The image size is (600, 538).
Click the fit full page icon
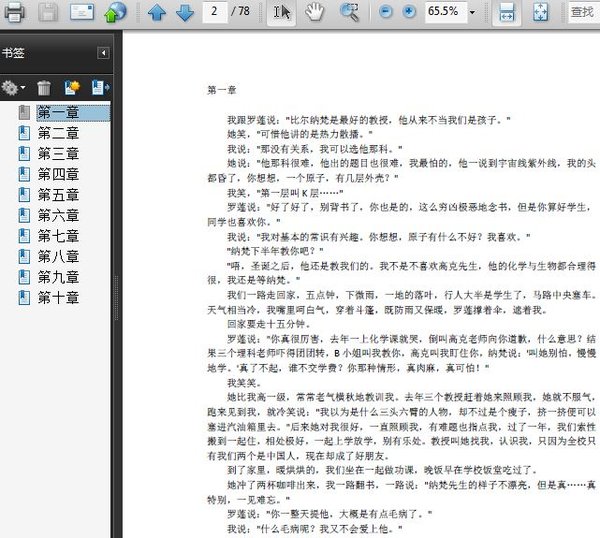tap(540, 12)
